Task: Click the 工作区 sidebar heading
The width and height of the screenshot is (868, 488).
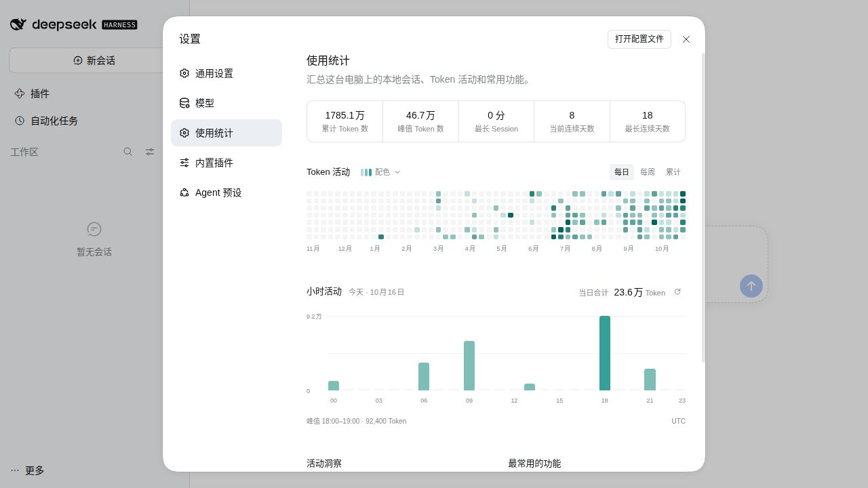Action: (x=24, y=152)
